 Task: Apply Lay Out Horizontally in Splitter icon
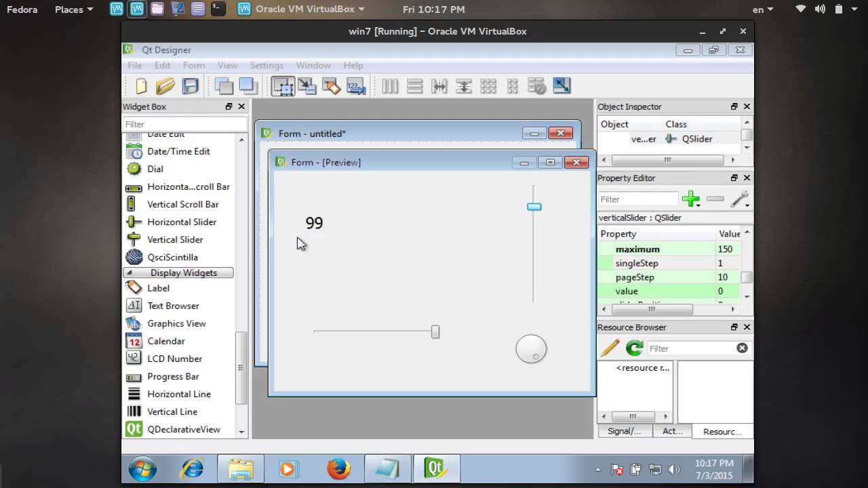pyautogui.click(x=439, y=86)
